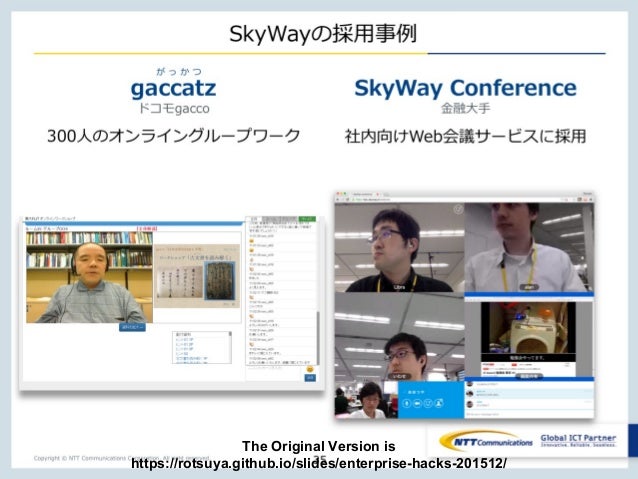Click the "300人のオンライングループワーク" text
Image resolution: width=638 pixels, height=479 pixels.
pos(174,136)
